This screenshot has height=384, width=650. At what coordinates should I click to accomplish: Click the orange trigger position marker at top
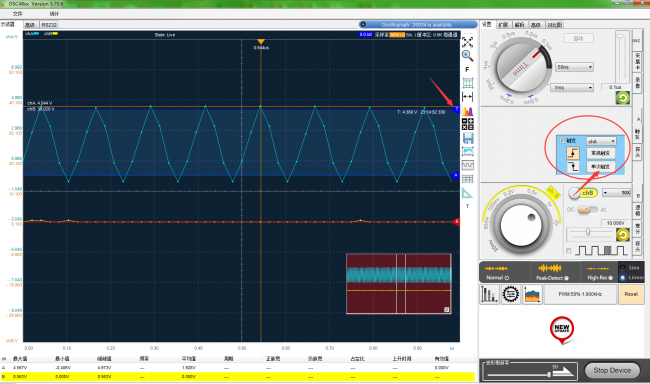point(261,41)
